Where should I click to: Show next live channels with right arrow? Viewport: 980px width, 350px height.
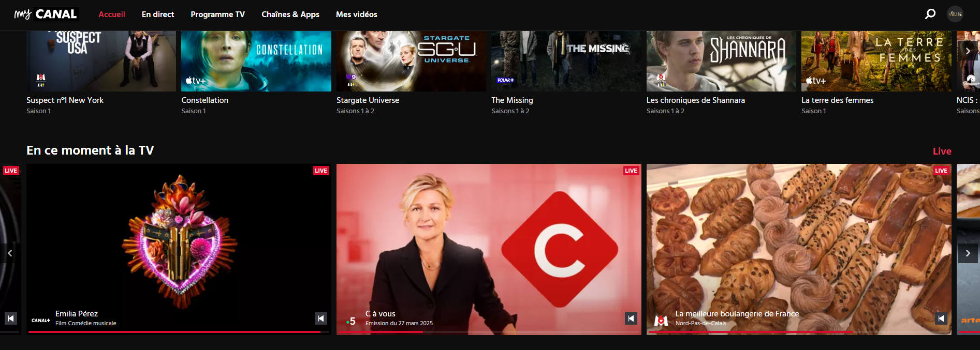pyautogui.click(x=968, y=253)
